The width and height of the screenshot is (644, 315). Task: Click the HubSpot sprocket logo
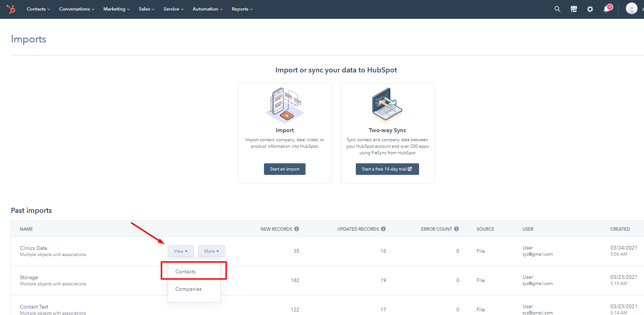11,9
